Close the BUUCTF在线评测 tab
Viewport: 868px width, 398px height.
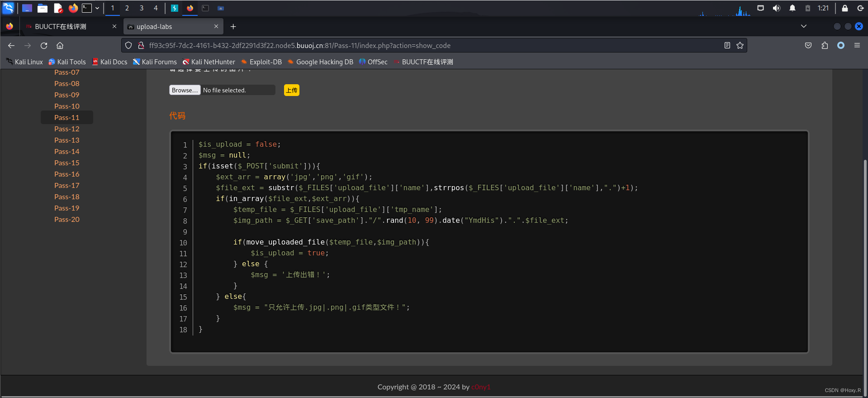(114, 26)
